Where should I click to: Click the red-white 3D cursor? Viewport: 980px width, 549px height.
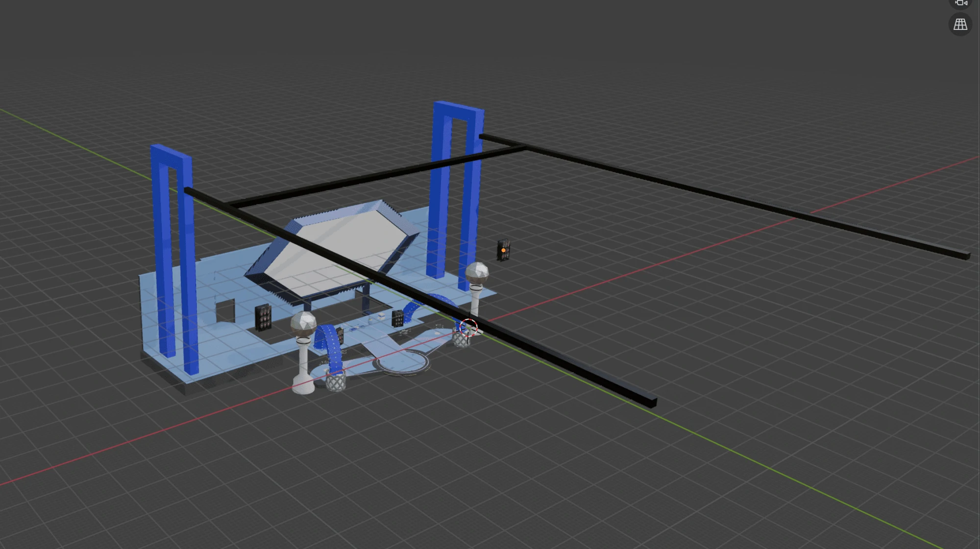click(468, 327)
